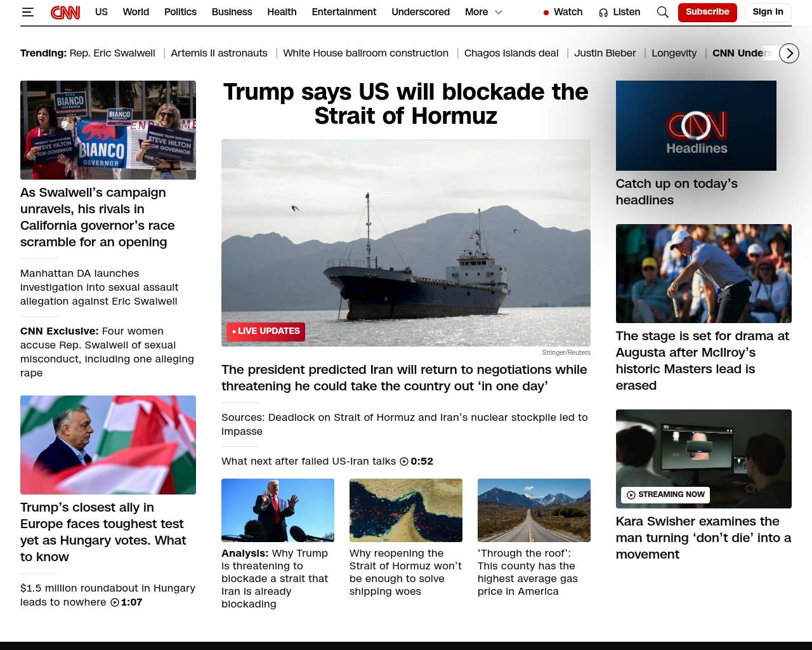Open trending topic Chagos Islands deal
Screen dimensions: 812x650
pos(511,53)
